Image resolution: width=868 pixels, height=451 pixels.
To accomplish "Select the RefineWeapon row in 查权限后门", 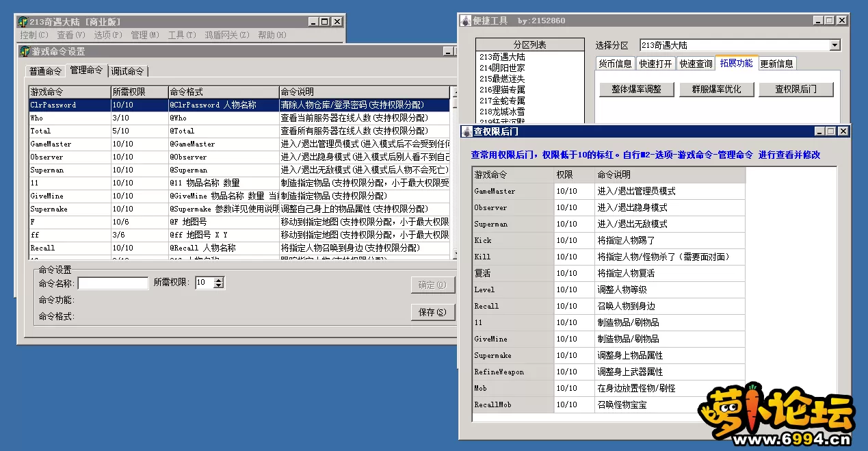I will [609, 372].
